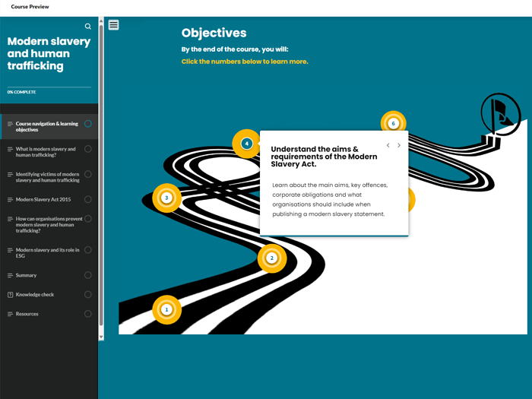Go to previous objective using left arrow
Screen dimensions: 532x399
[388, 145]
